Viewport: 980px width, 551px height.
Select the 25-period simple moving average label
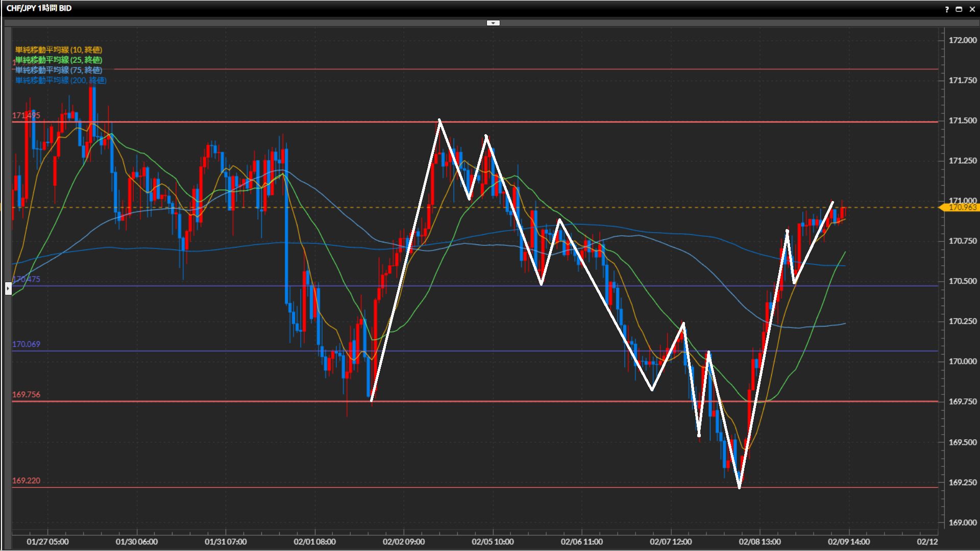point(59,60)
